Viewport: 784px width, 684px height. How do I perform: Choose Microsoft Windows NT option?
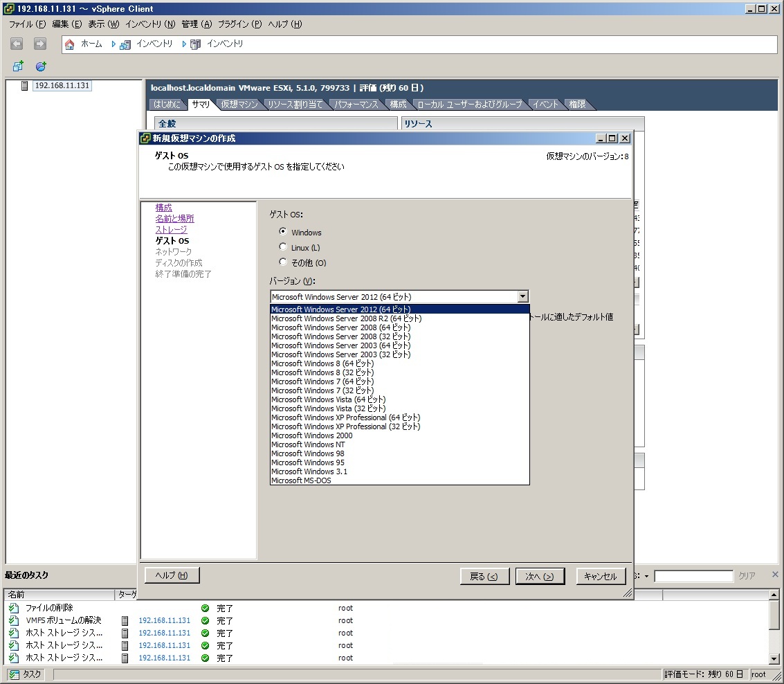(399, 444)
